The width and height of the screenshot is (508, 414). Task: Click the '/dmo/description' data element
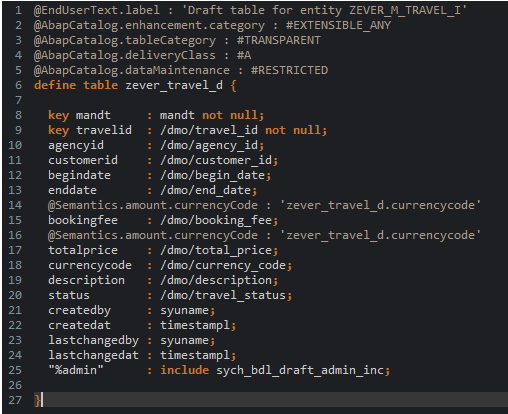tap(216, 280)
